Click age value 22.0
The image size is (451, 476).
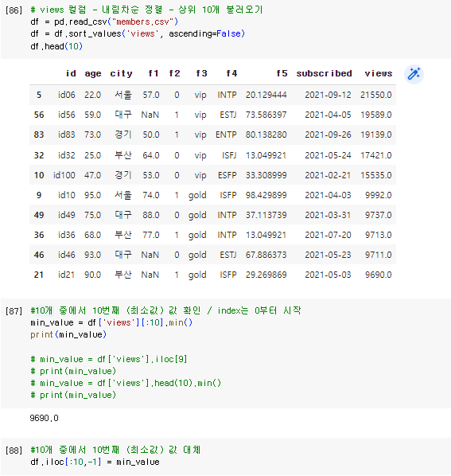pos(92,95)
